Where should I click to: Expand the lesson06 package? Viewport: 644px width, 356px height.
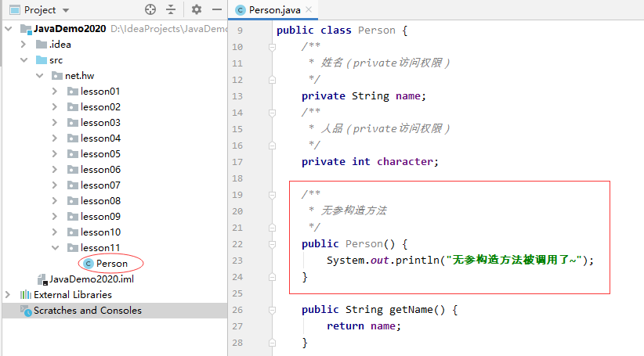(55, 169)
